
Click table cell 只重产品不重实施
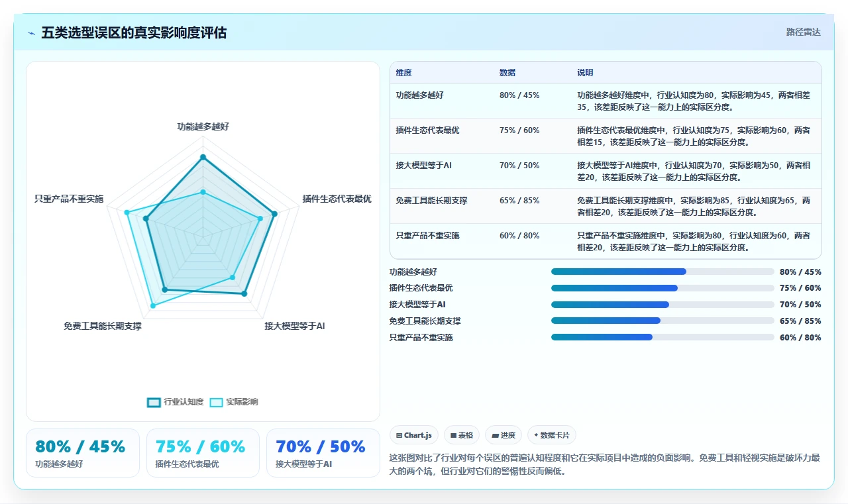[x=427, y=236]
